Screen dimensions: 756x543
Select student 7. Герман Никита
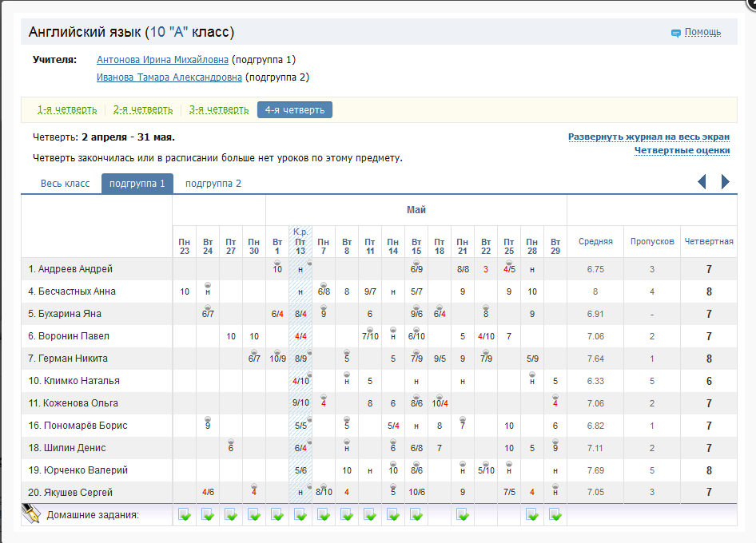68,359
